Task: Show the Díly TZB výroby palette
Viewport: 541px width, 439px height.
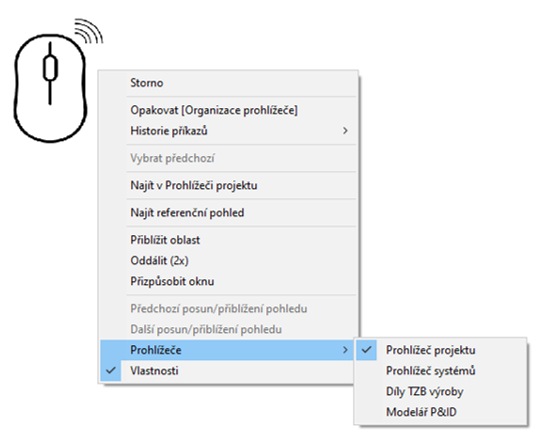Action: [441, 391]
